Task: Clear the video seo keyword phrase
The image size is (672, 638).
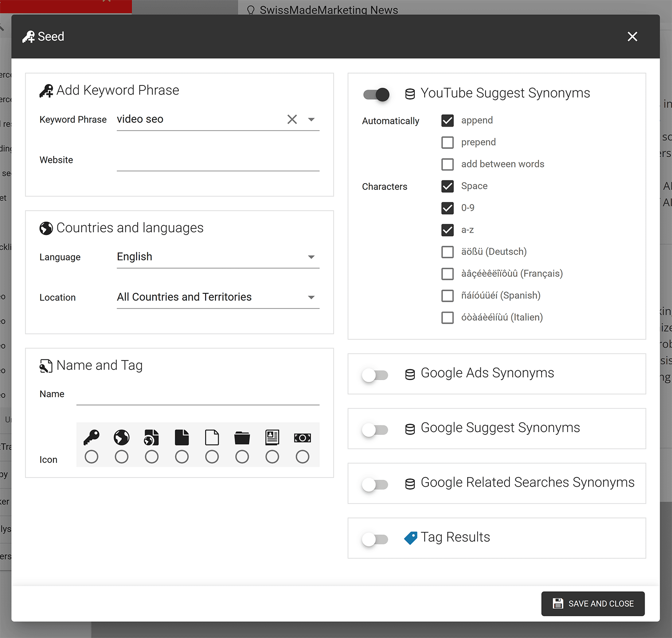Action: (x=292, y=119)
